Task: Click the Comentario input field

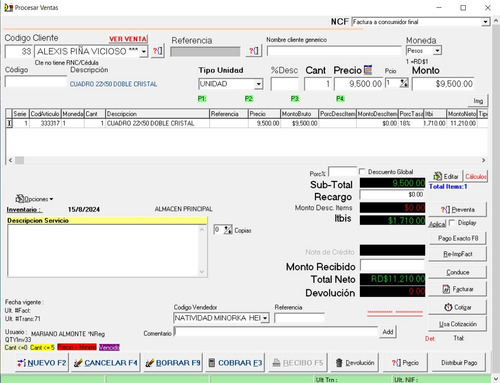Action: coord(276,332)
